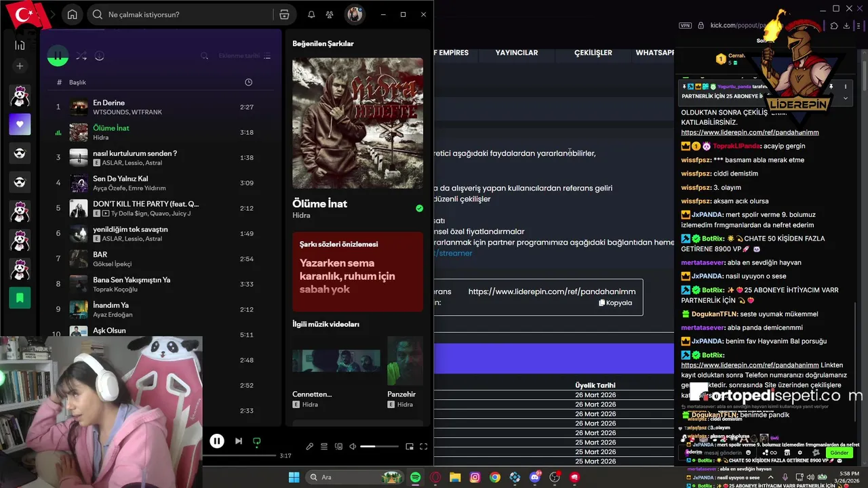Toggle repeat in Spotify player

tap(256, 442)
